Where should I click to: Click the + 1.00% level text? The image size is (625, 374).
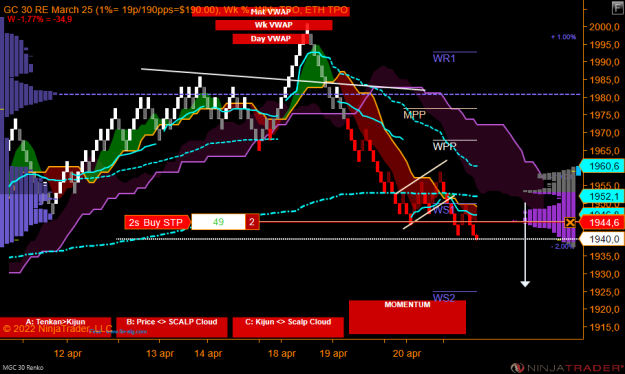[x=564, y=37]
